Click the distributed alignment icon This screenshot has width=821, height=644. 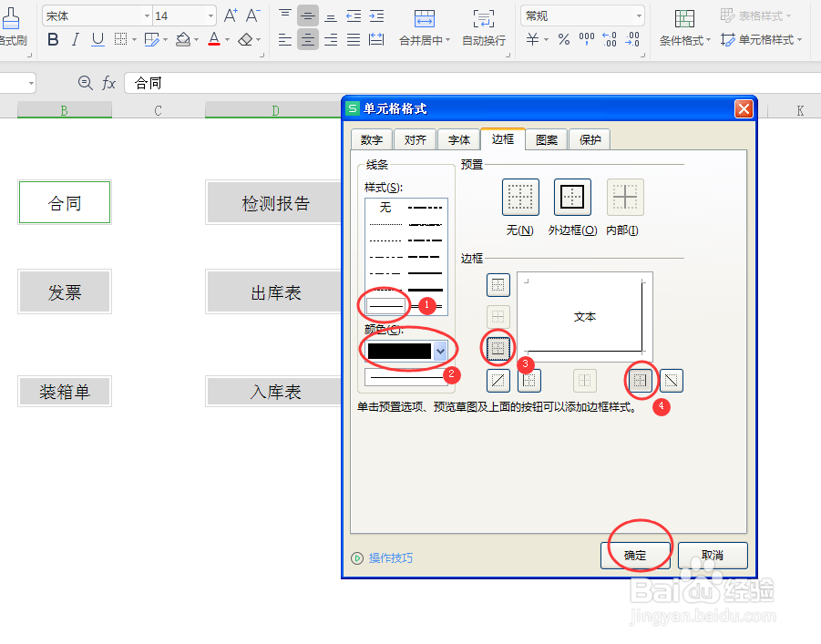[x=376, y=39]
